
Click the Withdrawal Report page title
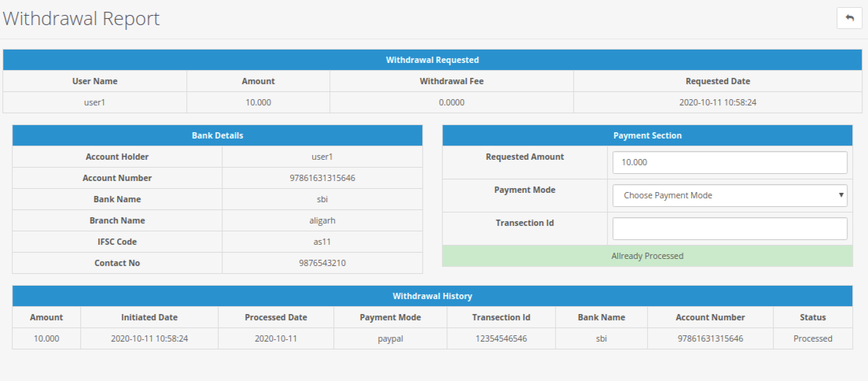click(81, 19)
